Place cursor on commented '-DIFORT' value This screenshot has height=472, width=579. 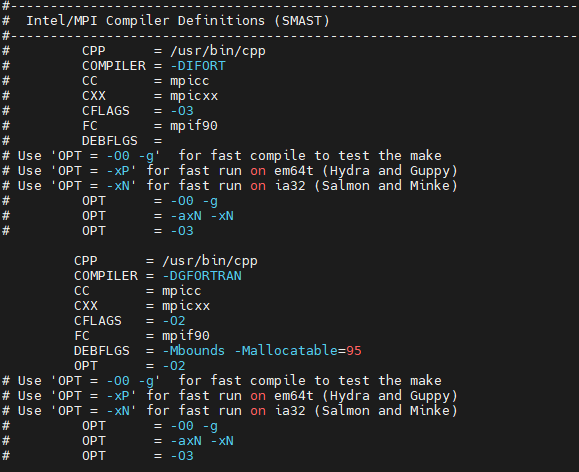[198, 66]
